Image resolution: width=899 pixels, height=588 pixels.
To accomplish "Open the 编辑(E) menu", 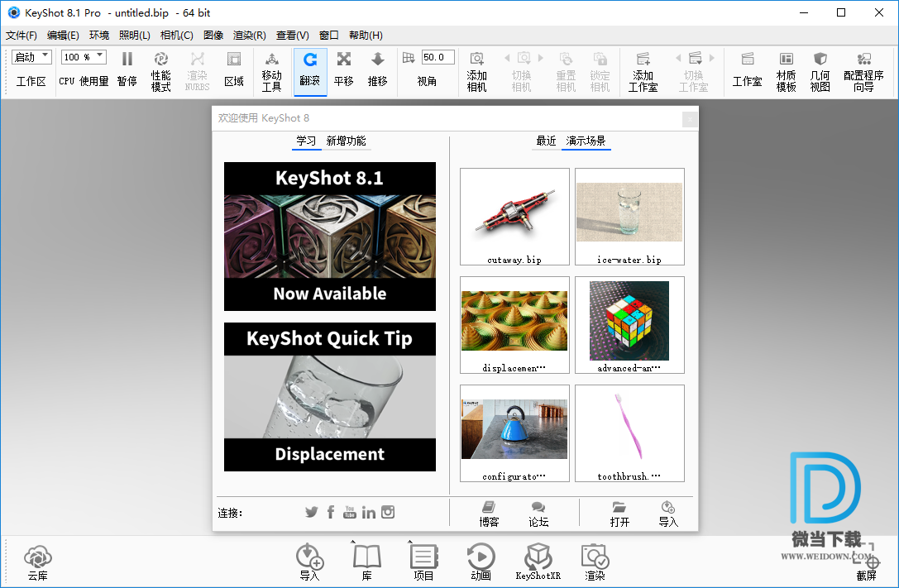I will click(63, 35).
